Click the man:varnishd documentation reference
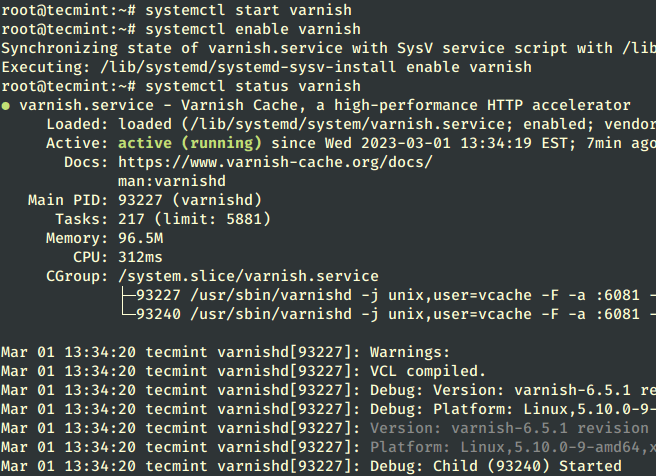The width and height of the screenshot is (656, 476). coord(172,181)
